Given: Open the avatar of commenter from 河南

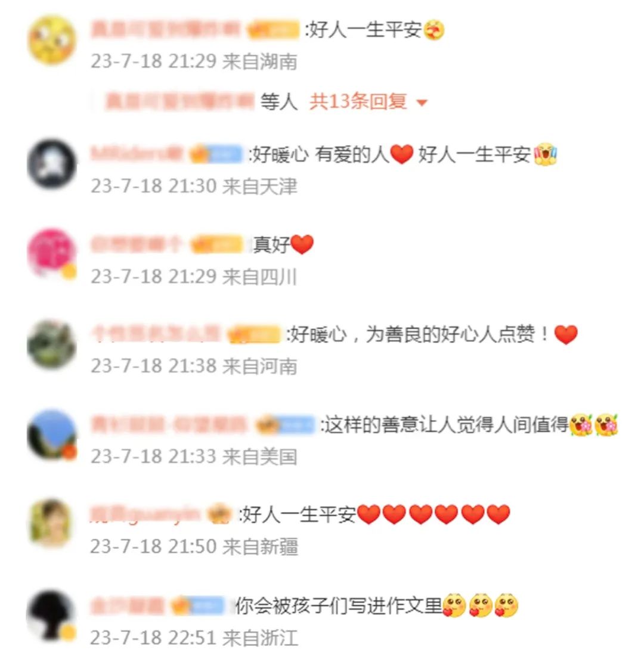Looking at the screenshot, I should 52,344.
